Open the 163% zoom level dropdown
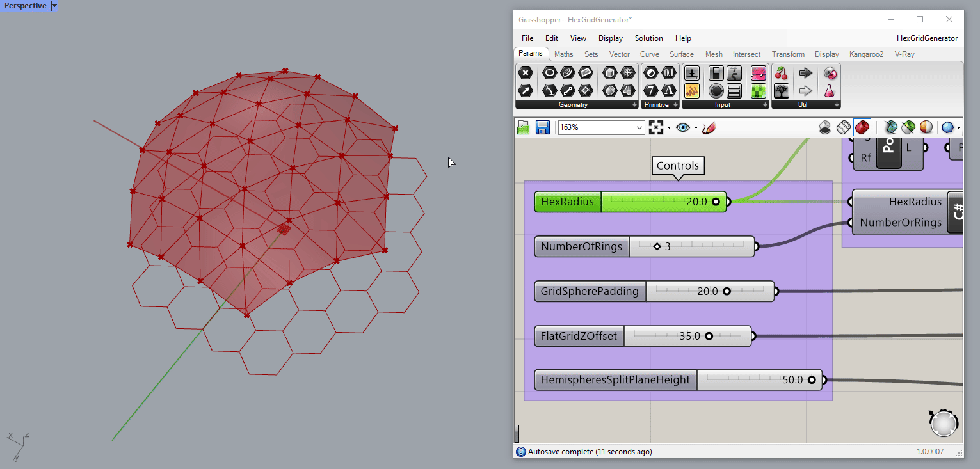 click(x=639, y=128)
